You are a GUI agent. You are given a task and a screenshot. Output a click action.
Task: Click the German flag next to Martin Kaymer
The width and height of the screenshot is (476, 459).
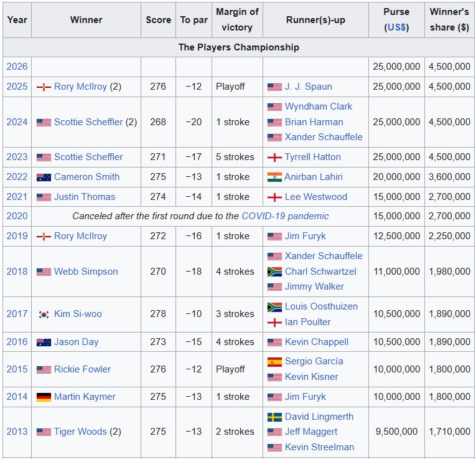coord(44,397)
